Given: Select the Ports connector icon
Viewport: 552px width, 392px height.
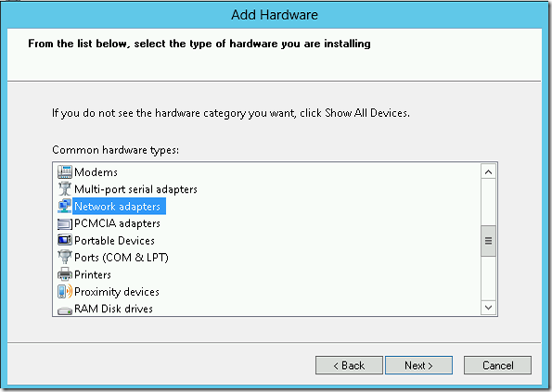Looking at the screenshot, I should [65, 257].
